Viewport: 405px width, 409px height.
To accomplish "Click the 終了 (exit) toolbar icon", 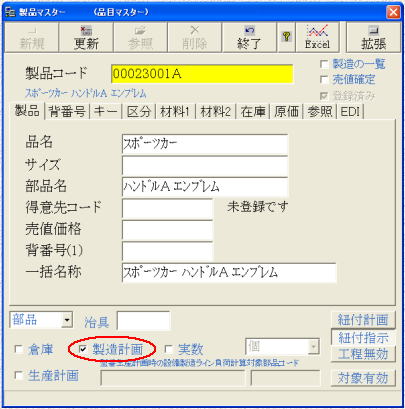I will tap(249, 37).
